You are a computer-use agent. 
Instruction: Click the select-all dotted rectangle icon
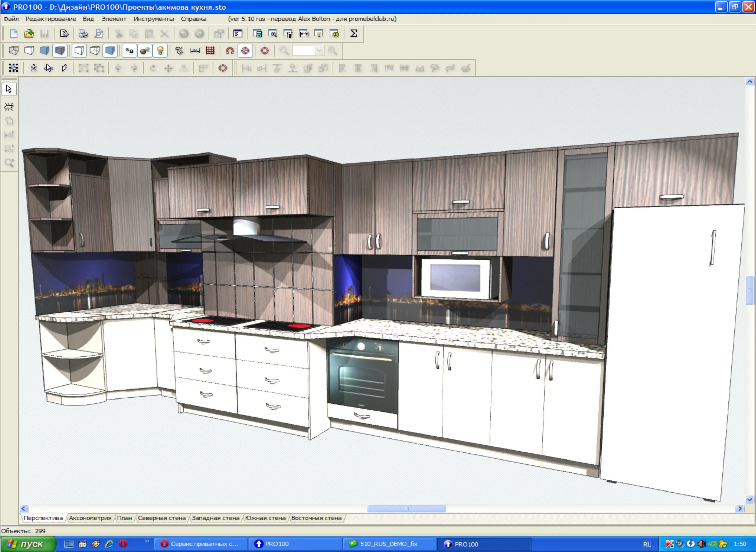[x=13, y=68]
